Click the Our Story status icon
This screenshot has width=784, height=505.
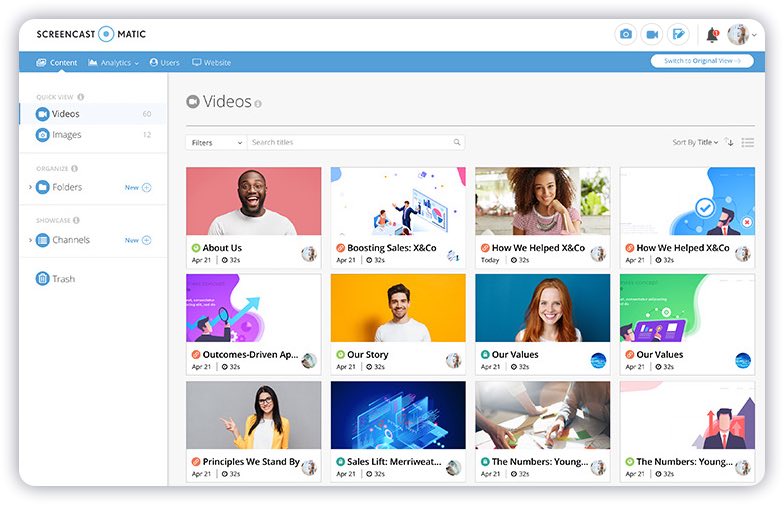[340, 354]
